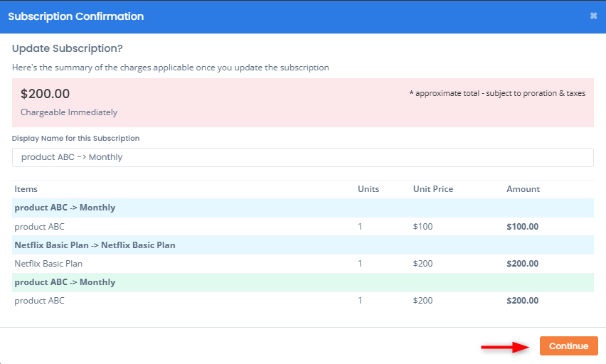Click the Netflix Basic Plan item name
This screenshot has height=364, width=606.
click(48, 264)
